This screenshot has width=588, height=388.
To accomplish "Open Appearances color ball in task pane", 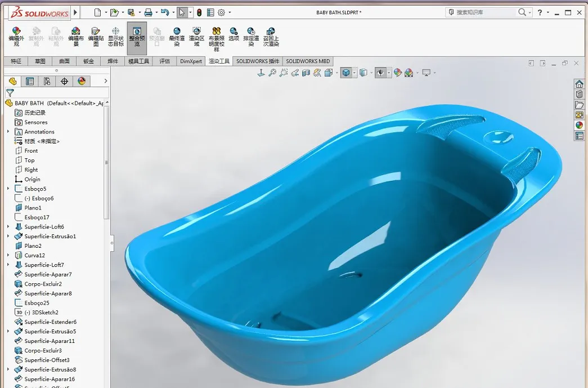I will tap(580, 125).
